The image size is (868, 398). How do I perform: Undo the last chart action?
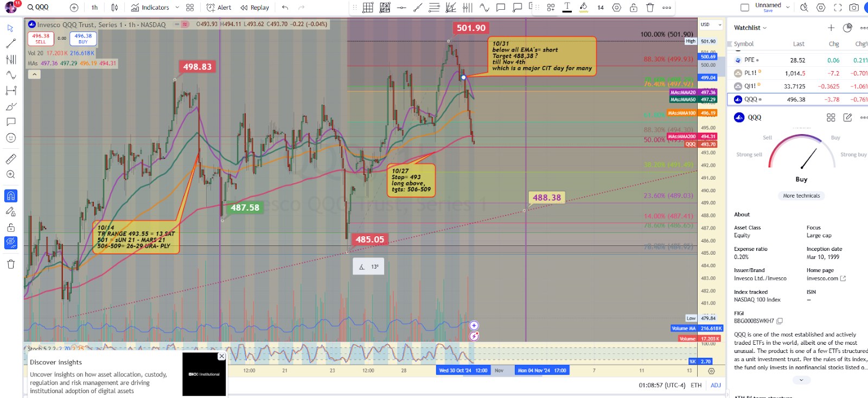pyautogui.click(x=285, y=8)
